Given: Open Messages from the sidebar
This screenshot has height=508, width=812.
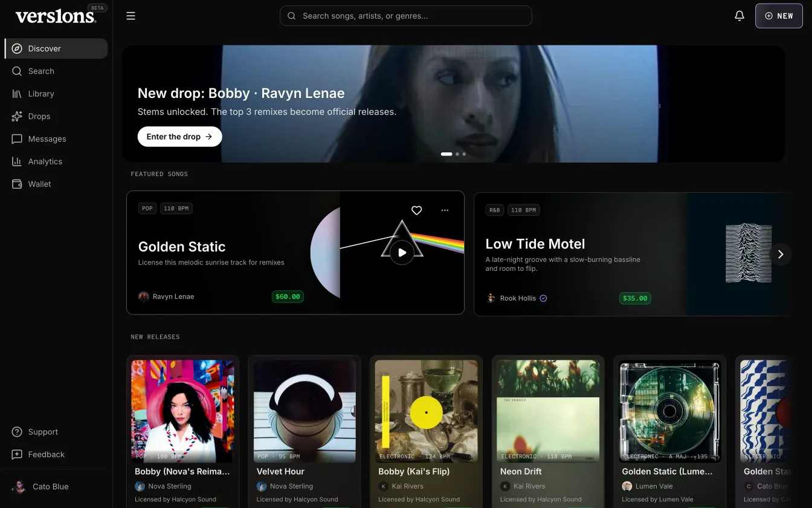Looking at the screenshot, I should tap(56, 139).
